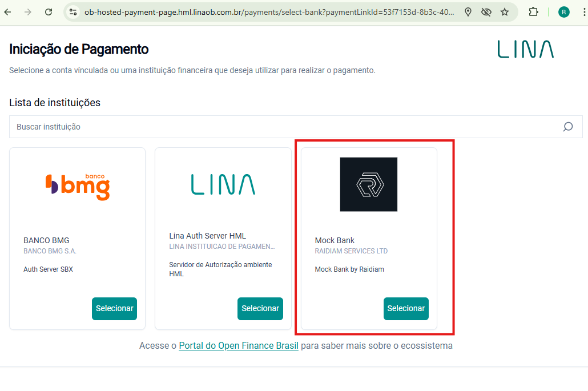Select Lina Auth Server HML institution
Viewport: 588px width, 391px height.
[x=260, y=309]
